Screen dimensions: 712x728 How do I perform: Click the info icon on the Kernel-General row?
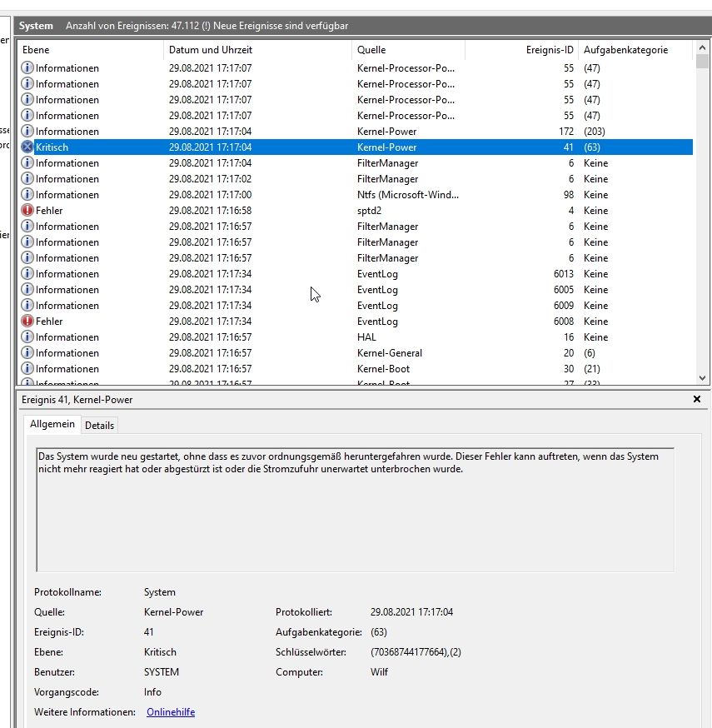pos(27,352)
